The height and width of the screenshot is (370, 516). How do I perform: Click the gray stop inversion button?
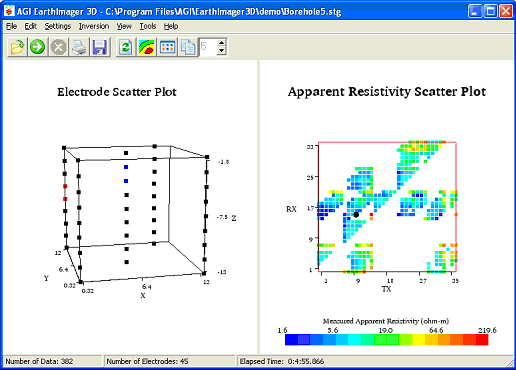58,47
